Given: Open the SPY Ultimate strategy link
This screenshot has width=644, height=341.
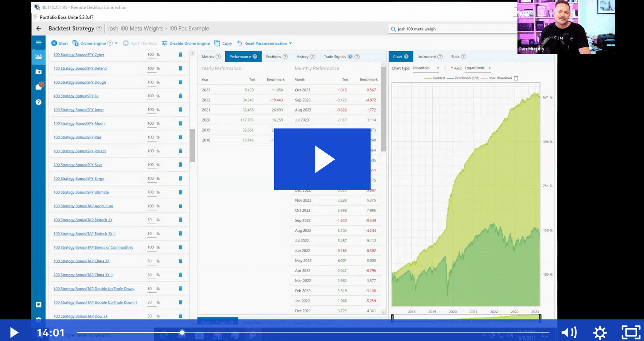Looking at the screenshot, I should pyautogui.click(x=81, y=192).
